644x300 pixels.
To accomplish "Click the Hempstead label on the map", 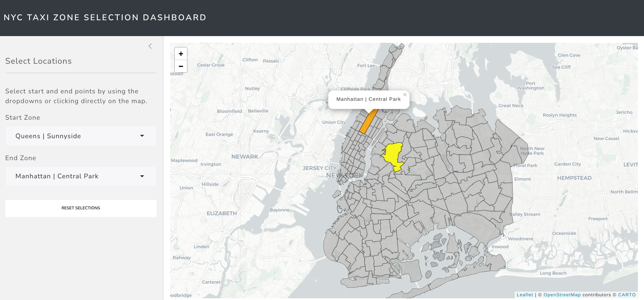I will point(574,178).
